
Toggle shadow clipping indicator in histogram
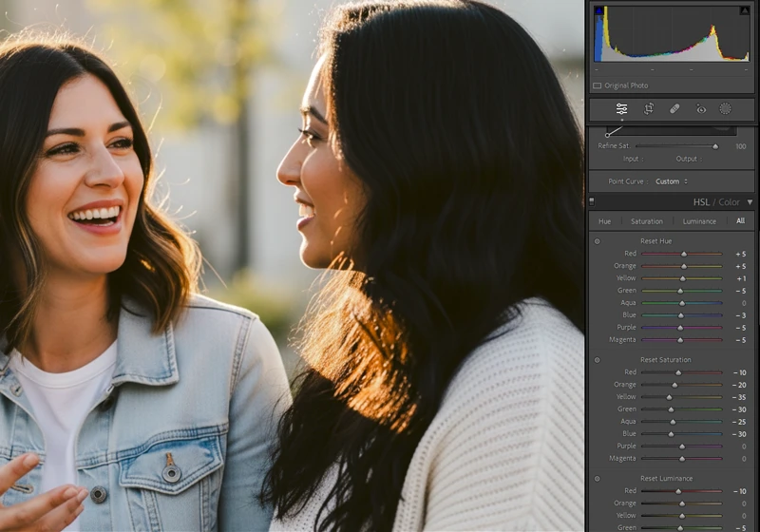(599, 10)
